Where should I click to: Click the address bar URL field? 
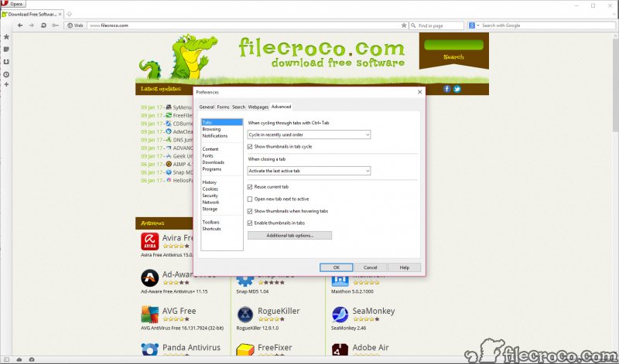coord(245,26)
